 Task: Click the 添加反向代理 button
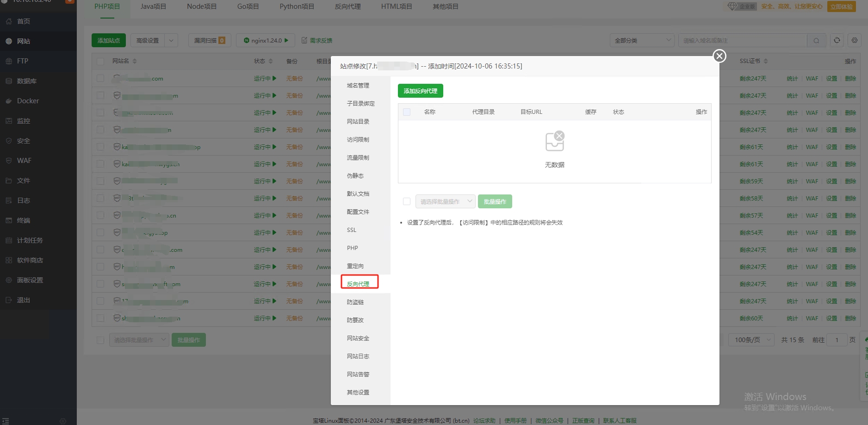click(x=420, y=91)
